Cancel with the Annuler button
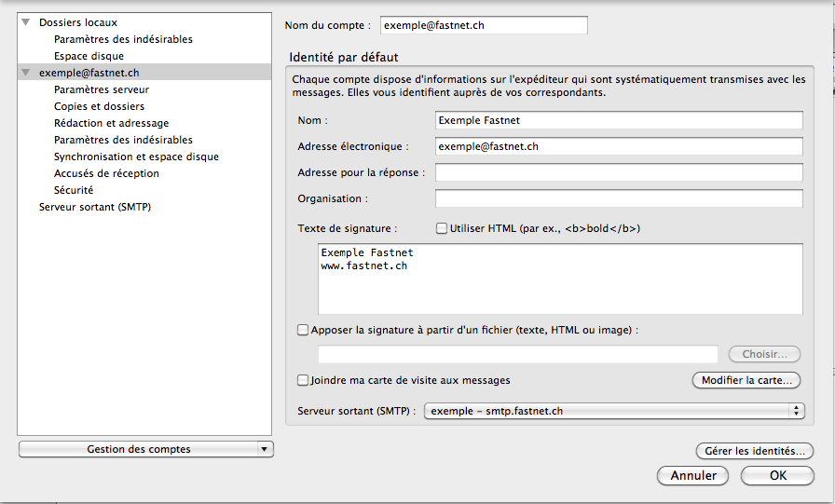The width and height of the screenshot is (835, 504). click(692, 475)
